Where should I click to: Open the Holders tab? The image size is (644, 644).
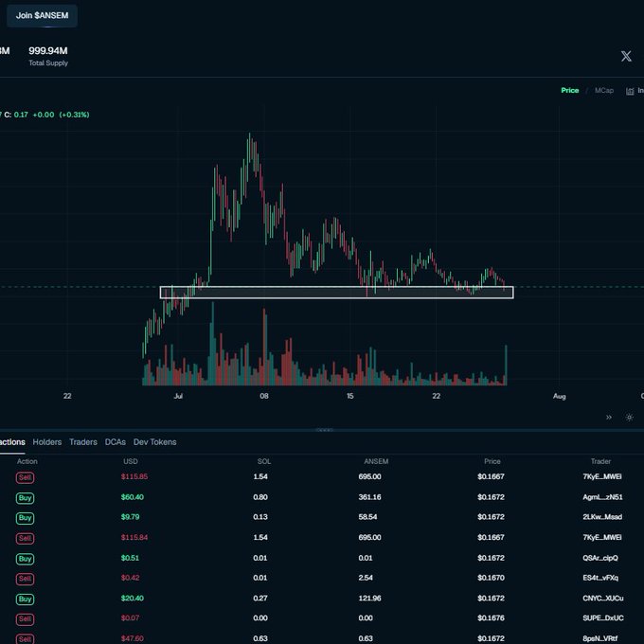point(47,442)
